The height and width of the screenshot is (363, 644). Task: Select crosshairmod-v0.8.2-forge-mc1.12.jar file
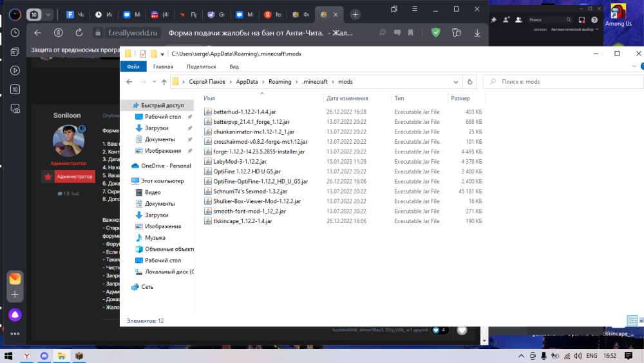(x=260, y=141)
